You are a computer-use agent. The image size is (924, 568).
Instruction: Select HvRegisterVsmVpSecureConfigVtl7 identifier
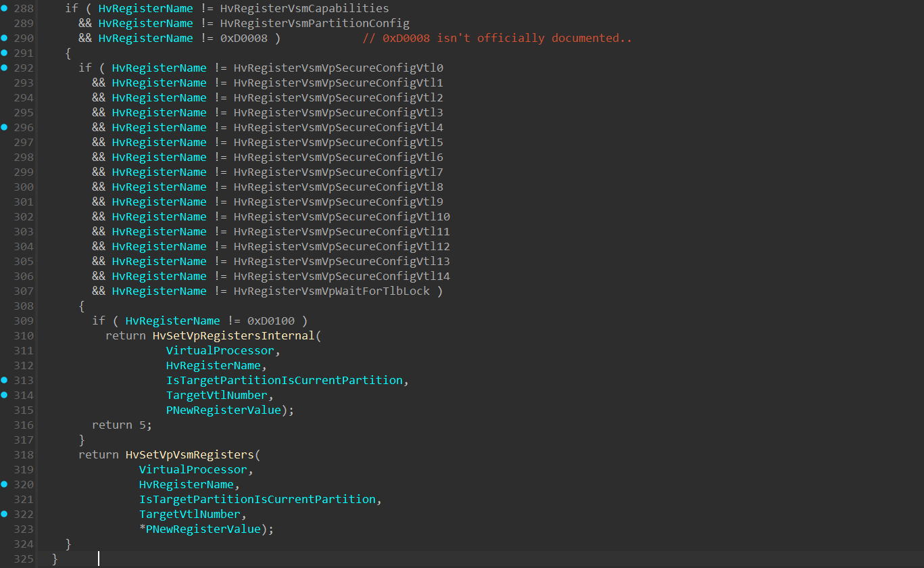[x=338, y=172]
